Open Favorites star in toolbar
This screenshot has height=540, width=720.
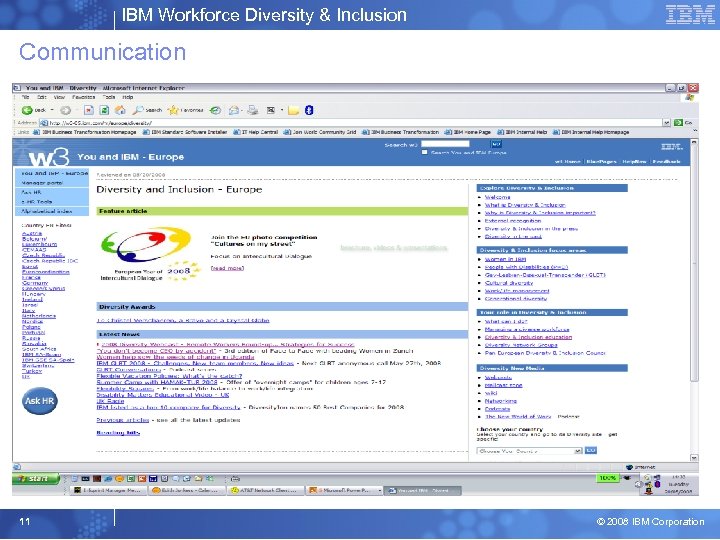173,110
